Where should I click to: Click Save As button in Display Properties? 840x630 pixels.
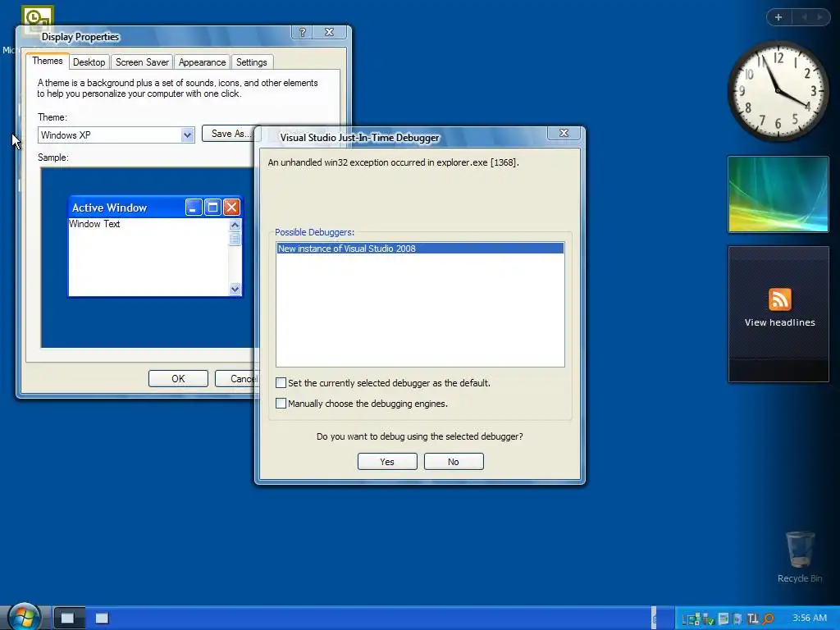tap(230, 134)
